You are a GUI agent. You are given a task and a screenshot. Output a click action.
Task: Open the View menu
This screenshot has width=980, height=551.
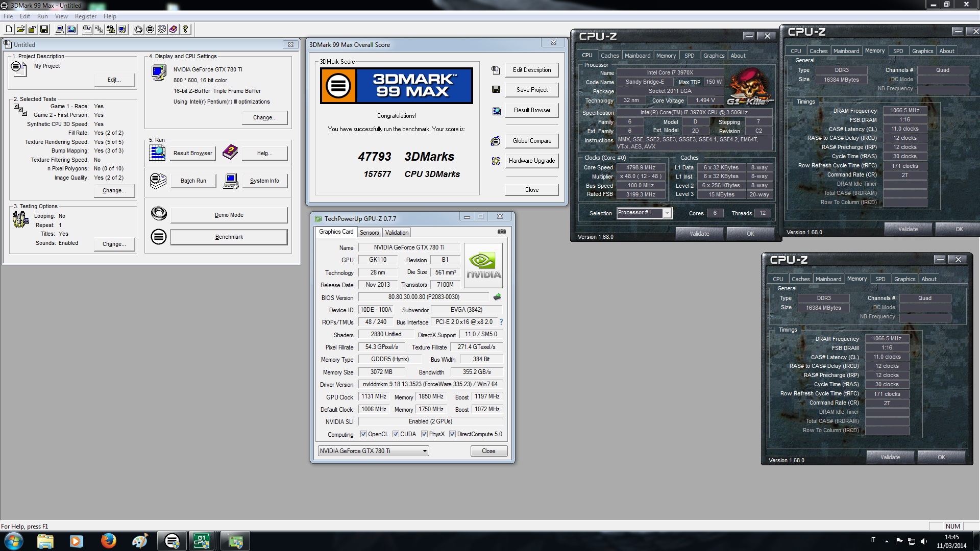(61, 16)
